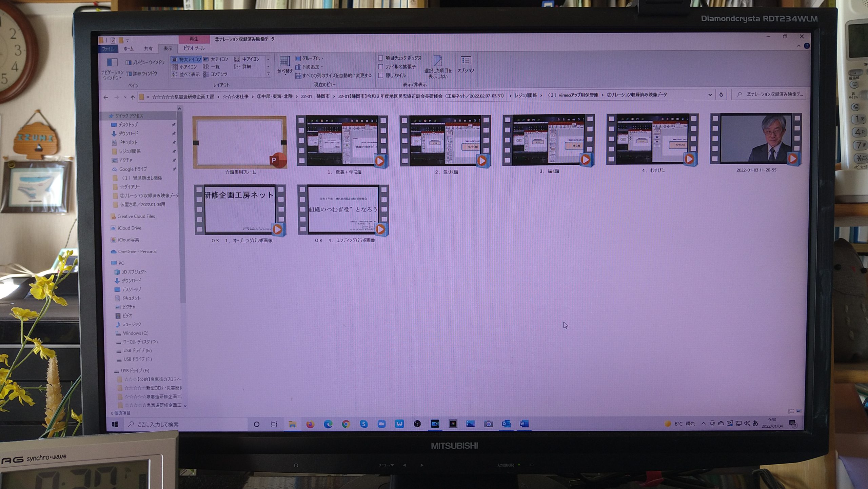Click すべての列のサイズを自動的に変更する

[334, 76]
